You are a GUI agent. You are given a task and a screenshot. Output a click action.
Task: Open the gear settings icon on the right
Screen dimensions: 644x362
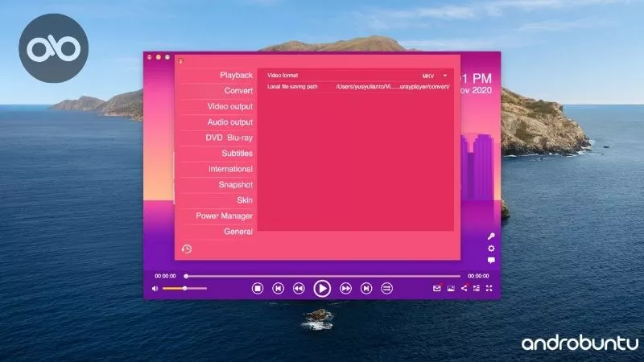(x=491, y=249)
